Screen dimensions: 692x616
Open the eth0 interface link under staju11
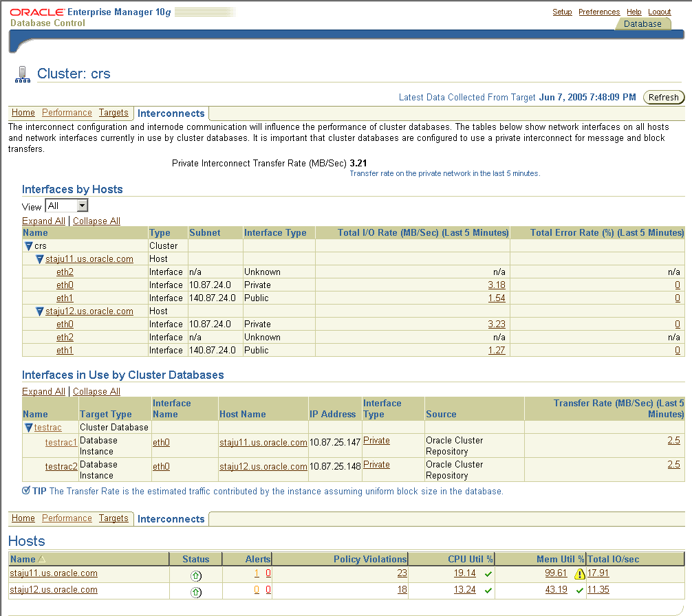65,285
